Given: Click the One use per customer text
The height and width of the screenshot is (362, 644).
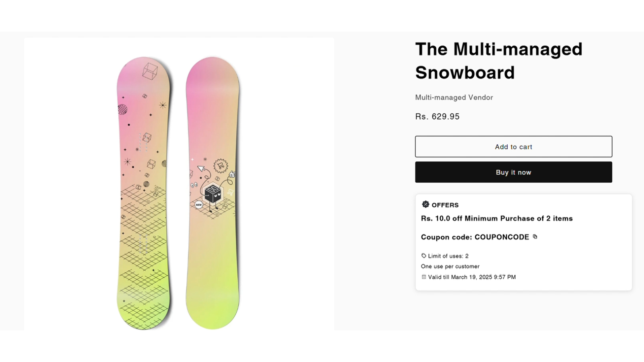Looking at the screenshot, I should (450, 266).
